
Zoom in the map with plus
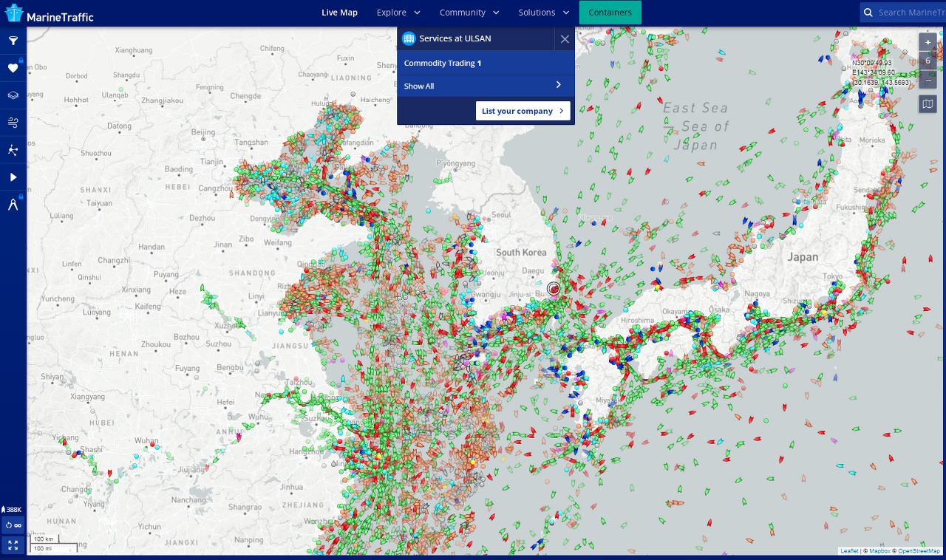click(928, 42)
